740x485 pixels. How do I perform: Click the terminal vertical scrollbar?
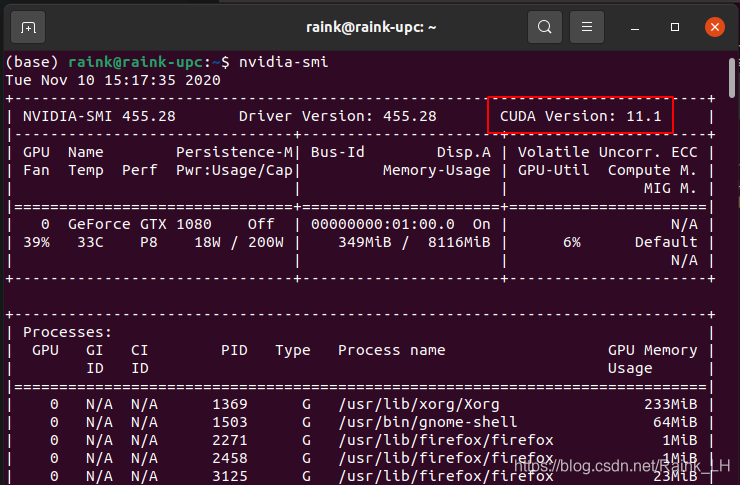pyautogui.click(x=732, y=78)
